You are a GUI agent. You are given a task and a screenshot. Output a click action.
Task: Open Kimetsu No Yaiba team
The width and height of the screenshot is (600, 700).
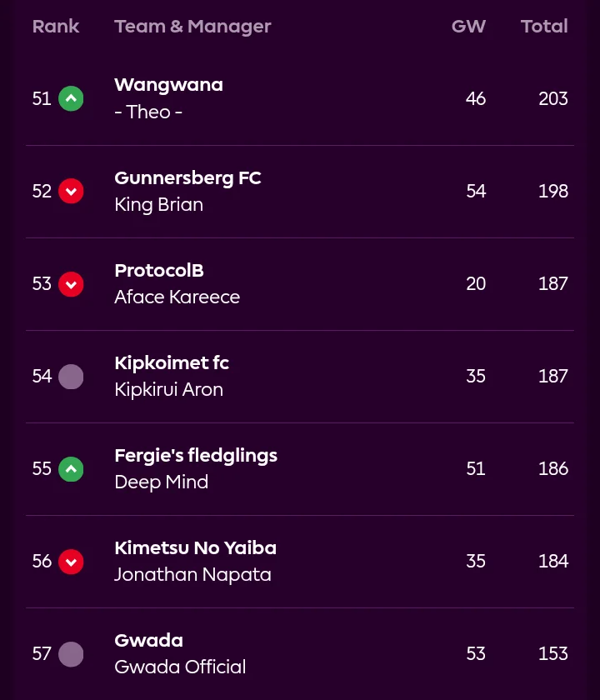195,547
